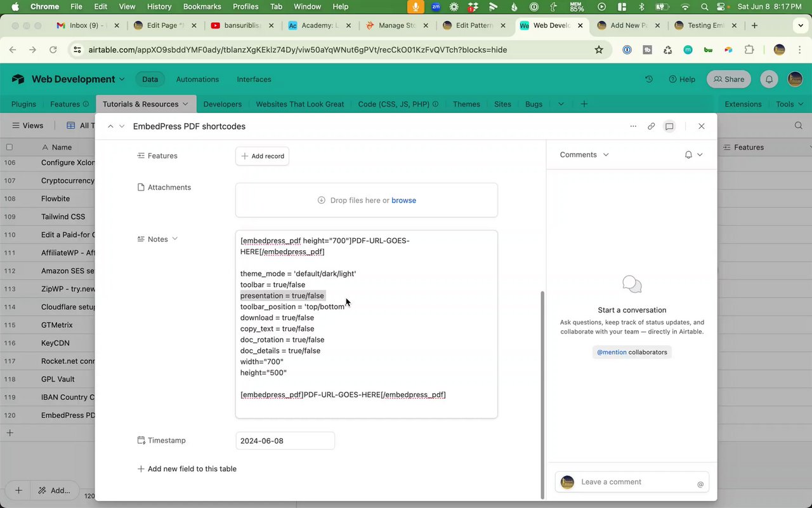The image size is (812, 508).
Task: Click the Timestamp date field
Action: [285, 441]
